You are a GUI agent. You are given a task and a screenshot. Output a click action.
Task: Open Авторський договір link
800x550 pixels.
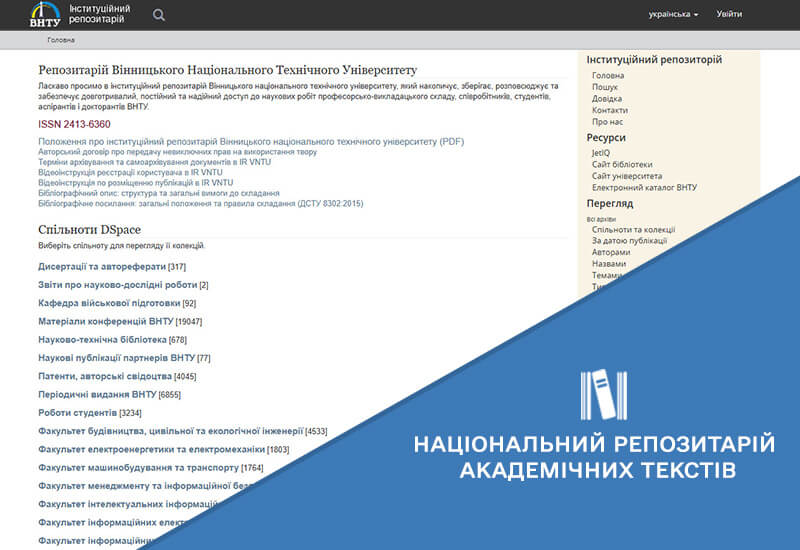[x=178, y=152]
